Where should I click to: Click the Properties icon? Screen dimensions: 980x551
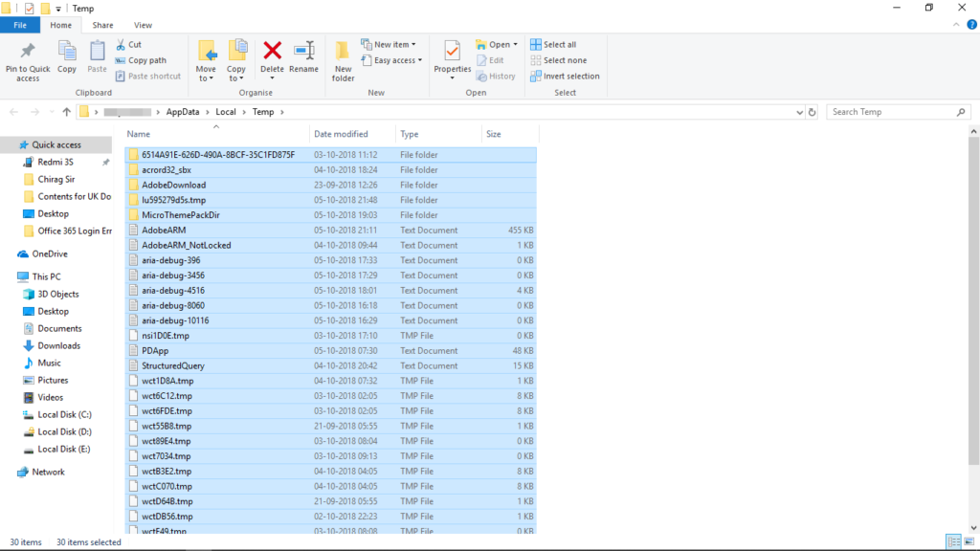452,51
